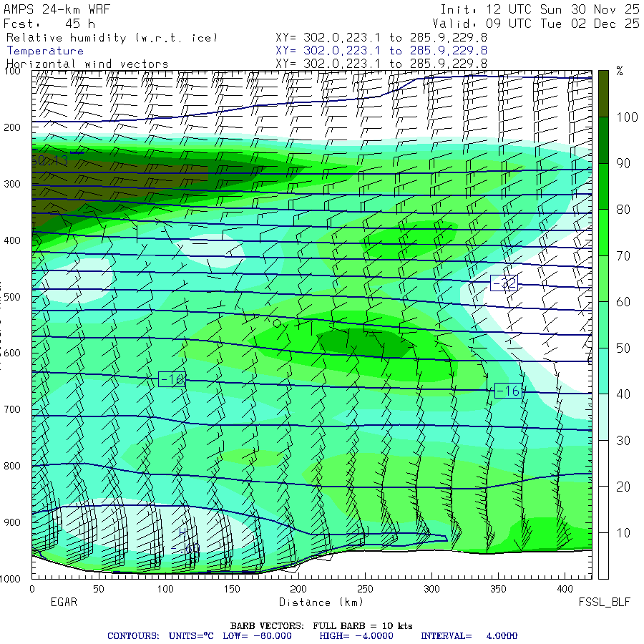Click the 'EGAR' start station label
The height and width of the screenshot is (644, 644).
coord(64,602)
